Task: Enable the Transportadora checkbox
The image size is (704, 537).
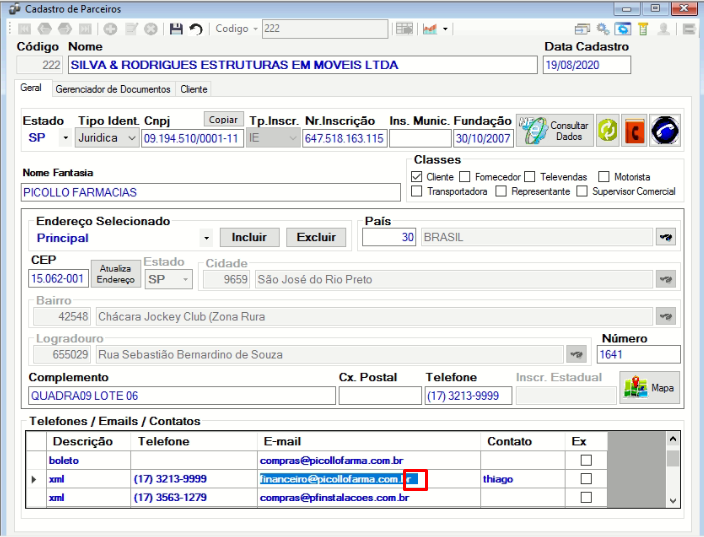Action: point(417,191)
